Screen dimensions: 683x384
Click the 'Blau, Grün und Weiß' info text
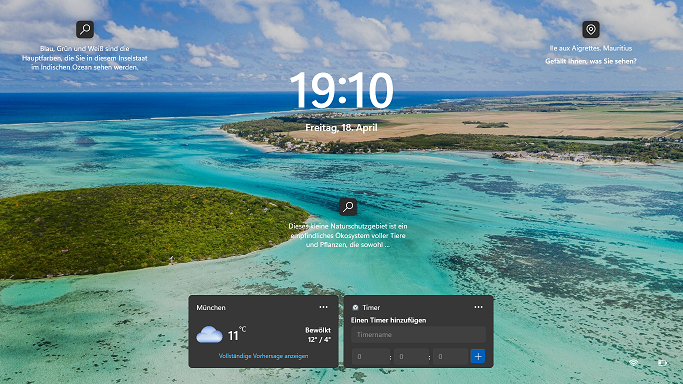pos(85,58)
